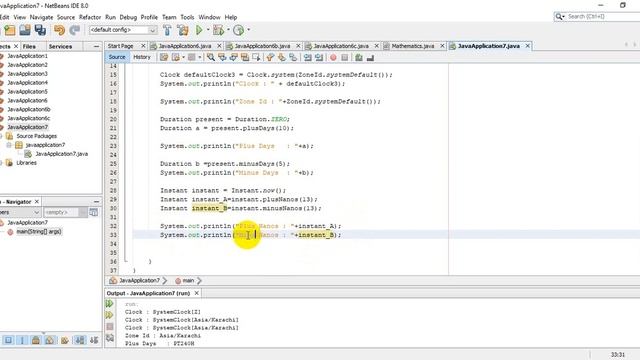The image size is (640, 360).
Task: Click the Profile Project icon
Action: [x=238, y=30]
